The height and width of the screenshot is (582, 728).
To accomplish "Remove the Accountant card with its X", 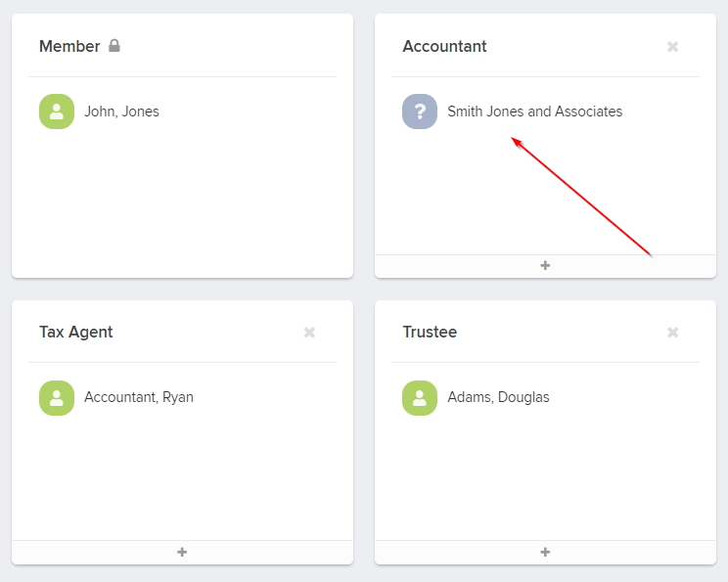I will click(672, 47).
